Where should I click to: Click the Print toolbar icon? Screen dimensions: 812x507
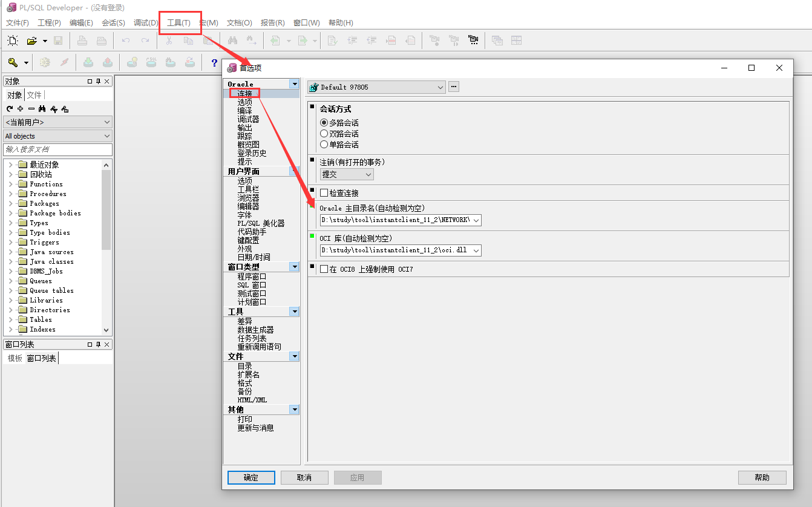pos(82,41)
